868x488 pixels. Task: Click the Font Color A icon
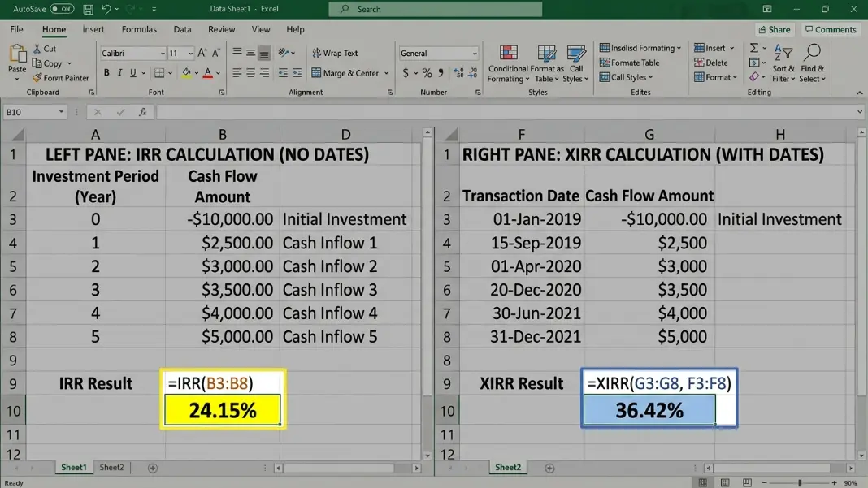pos(207,73)
